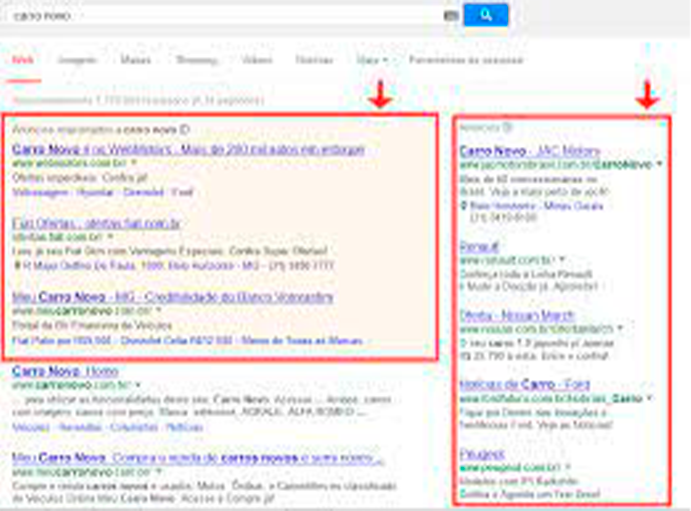The image size is (691, 511).
Task: Expand arrow next to webmotors.com.br URL
Action: pyautogui.click(x=133, y=163)
